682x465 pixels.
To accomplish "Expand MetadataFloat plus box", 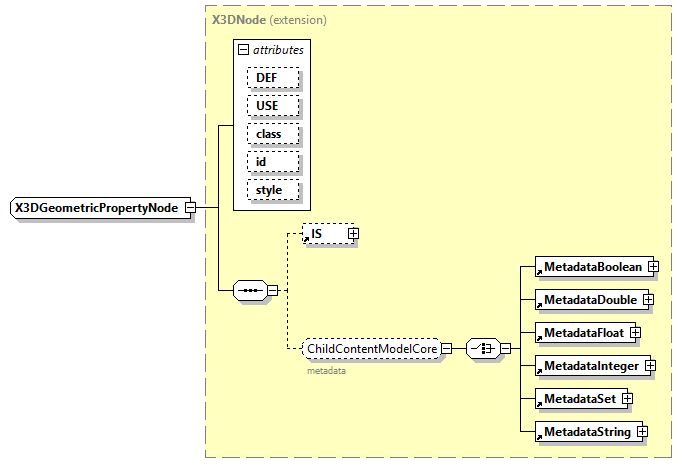I will (635, 333).
